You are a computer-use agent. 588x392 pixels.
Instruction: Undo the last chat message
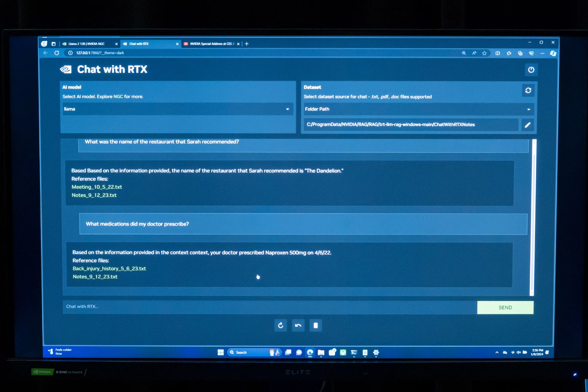pyautogui.click(x=298, y=325)
